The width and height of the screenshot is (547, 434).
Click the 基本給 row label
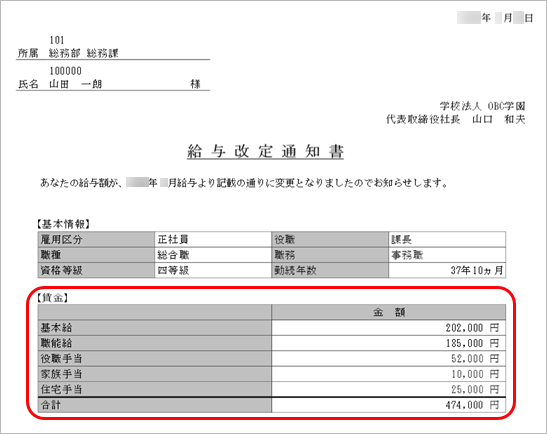[x=155, y=328]
